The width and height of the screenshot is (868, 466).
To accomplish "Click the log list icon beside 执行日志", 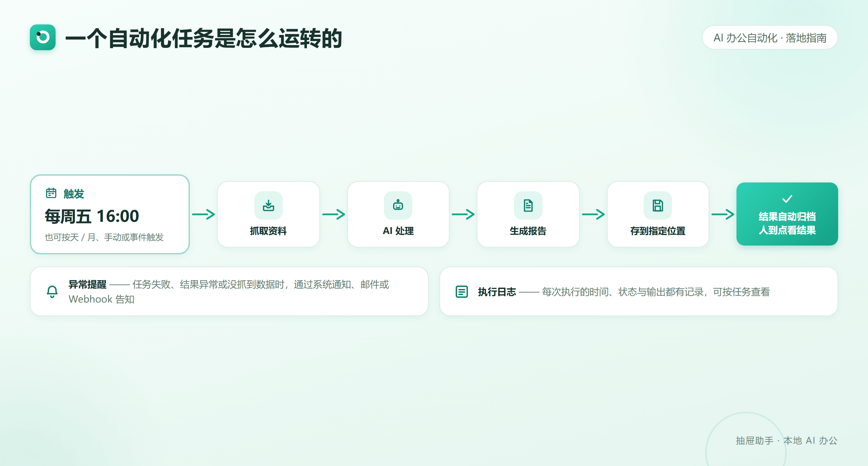I will coord(462,292).
